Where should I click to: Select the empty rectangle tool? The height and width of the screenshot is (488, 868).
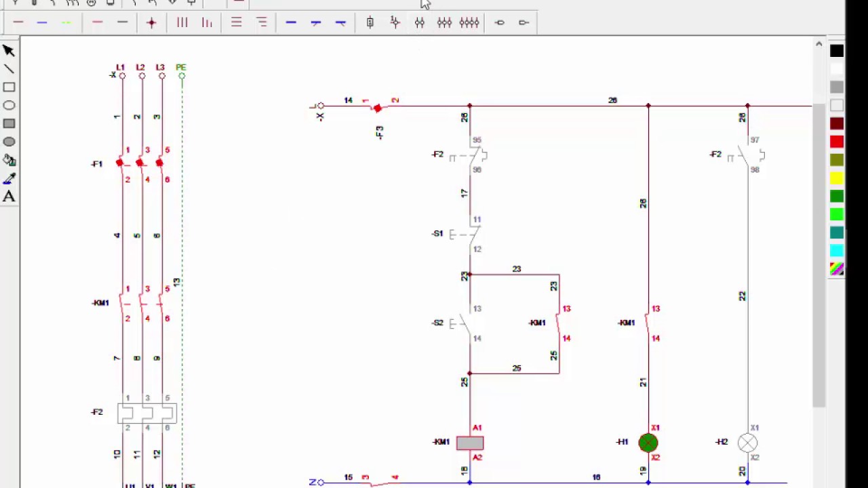9,87
